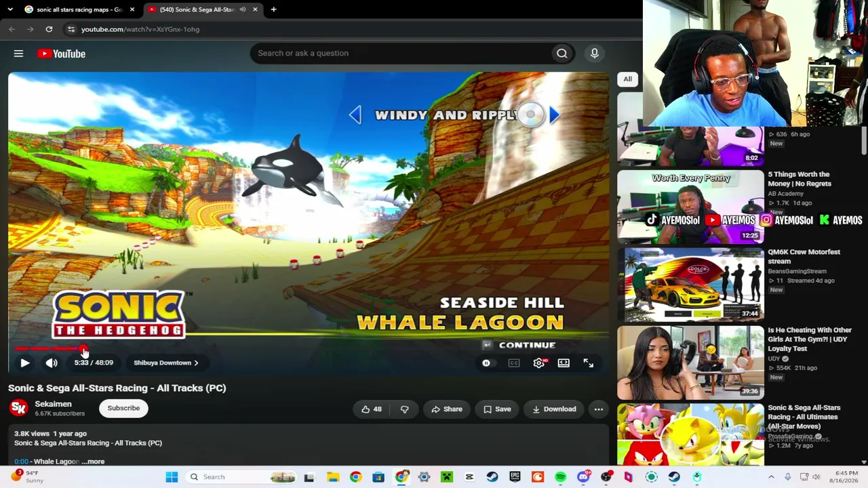
Task: Open Minecraft from the taskbar
Action: click(x=446, y=477)
